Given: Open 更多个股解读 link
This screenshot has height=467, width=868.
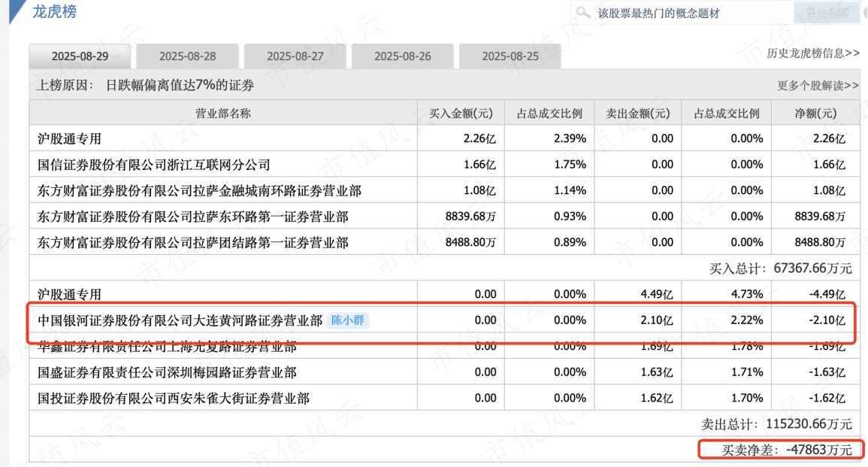Looking at the screenshot, I should (818, 85).
